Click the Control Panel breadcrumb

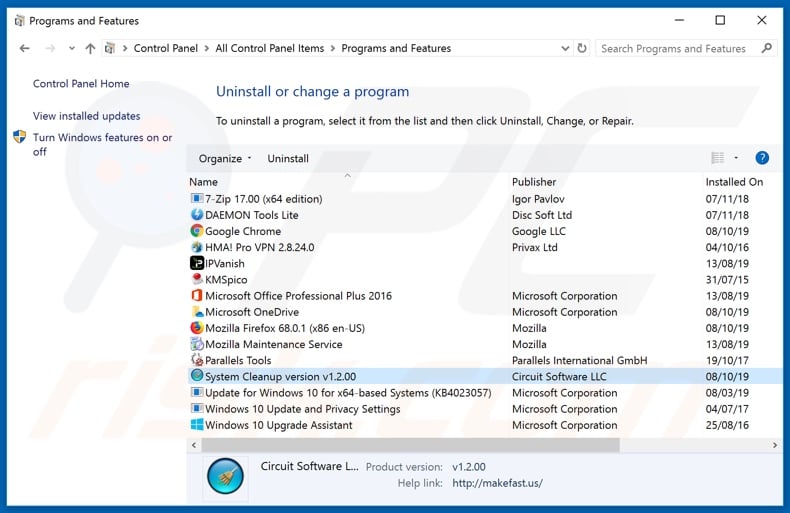point(166,48)
